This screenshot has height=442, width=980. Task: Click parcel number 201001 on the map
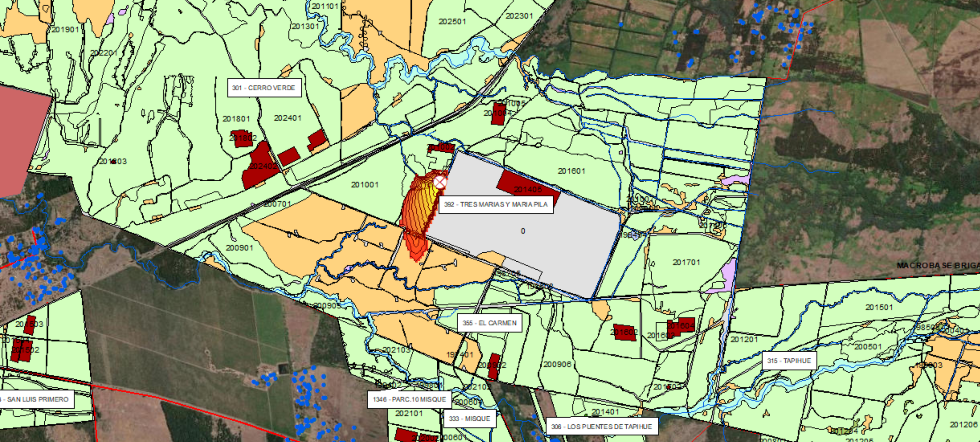(364, 185)
